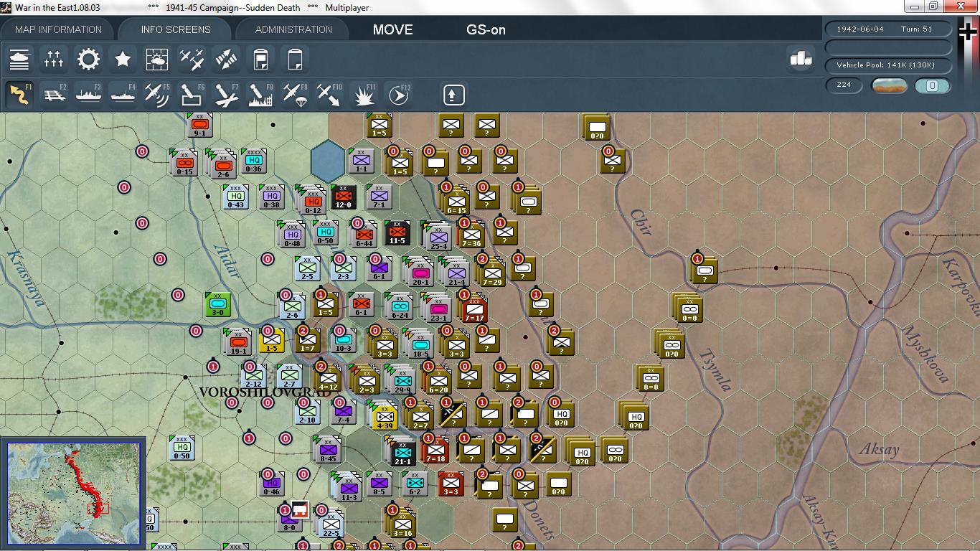980x551 pixels.
Task: Select the HQ 0-48 counter
Action: click(292, 235)
